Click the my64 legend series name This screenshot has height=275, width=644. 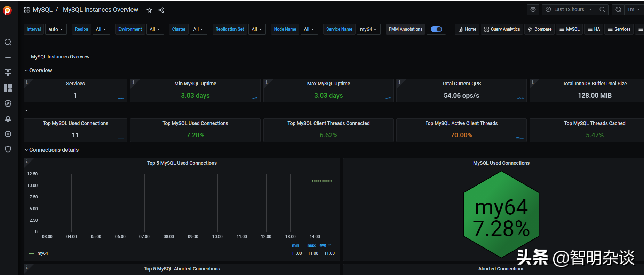coord(43,253)
